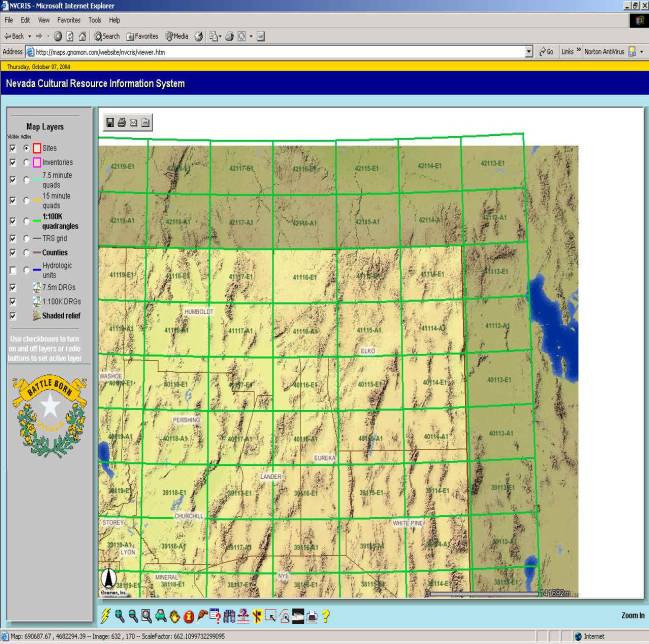Click the lightning bolt tool icon
Image resolution: width=649 pixels, height=644 pixels.
point(106,616)
